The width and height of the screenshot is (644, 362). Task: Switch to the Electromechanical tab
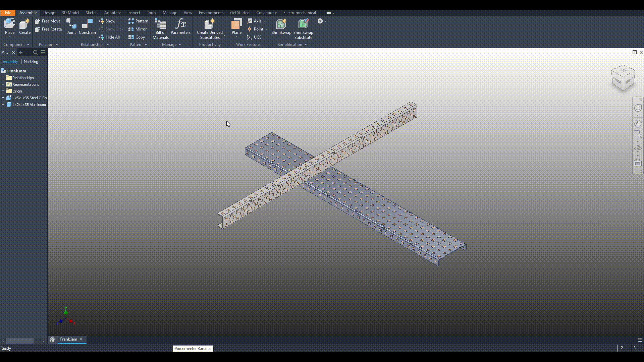tap(300, 13)
